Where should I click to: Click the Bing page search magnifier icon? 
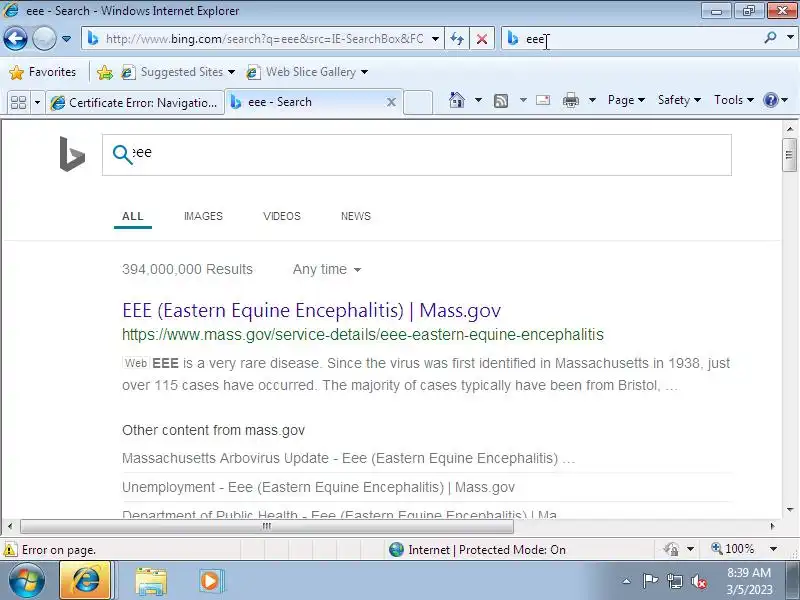tap(122, 155)
